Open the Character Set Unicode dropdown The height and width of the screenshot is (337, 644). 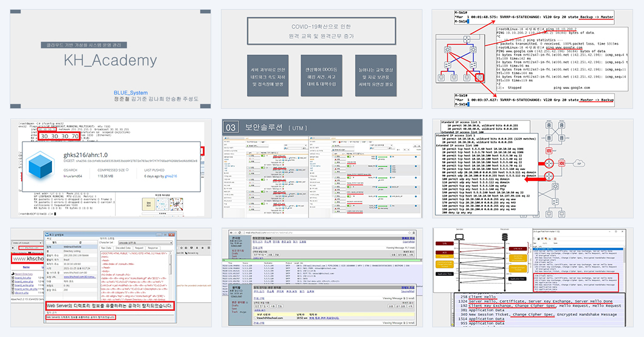[x=145, y=243]
